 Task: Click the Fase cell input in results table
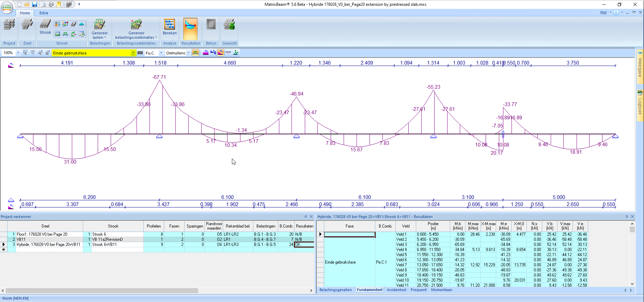[x=349, y=234]
